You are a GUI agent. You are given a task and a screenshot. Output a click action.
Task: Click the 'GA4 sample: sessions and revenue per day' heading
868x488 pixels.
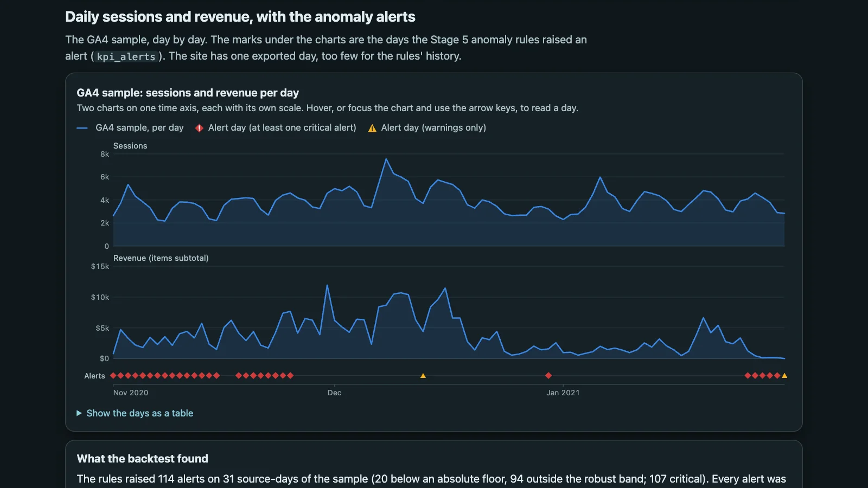coord(188,93)
